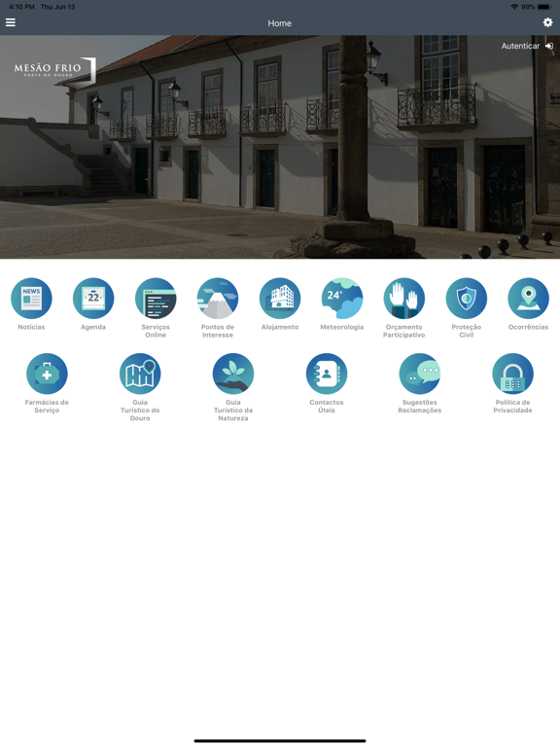
Task: Open Contactos Úteis address book icon
Action: [327, 373]
